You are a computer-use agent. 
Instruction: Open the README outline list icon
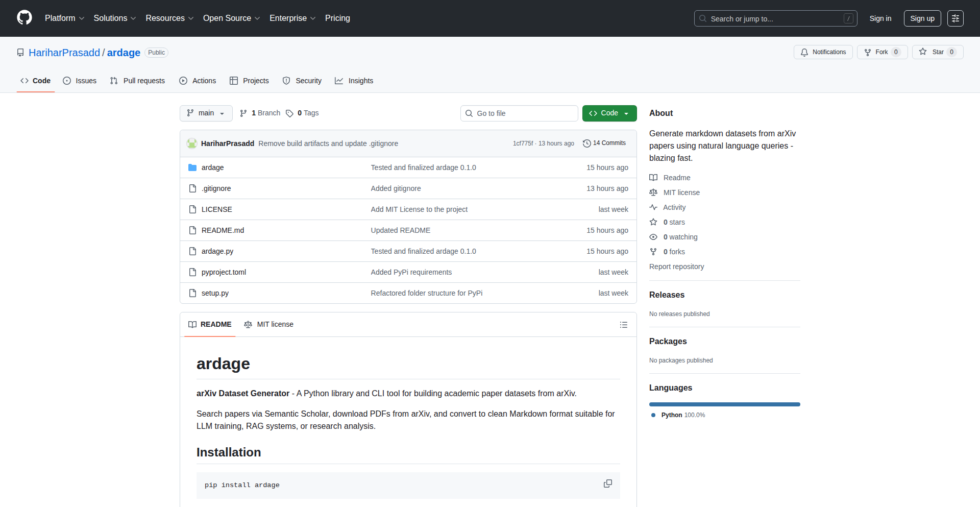tap(623, 324)
